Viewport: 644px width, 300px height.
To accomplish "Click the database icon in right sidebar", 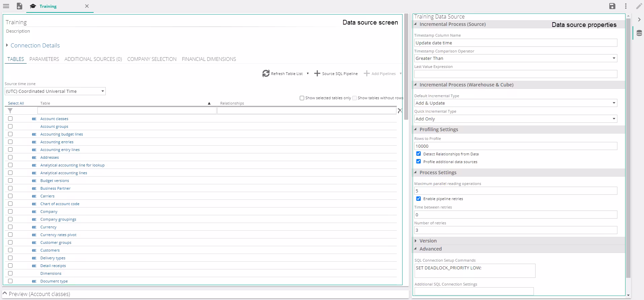I will coord(639,33).
